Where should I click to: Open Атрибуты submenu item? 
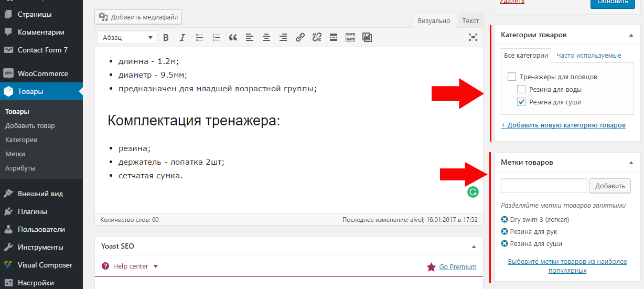[x=20, y=168]
